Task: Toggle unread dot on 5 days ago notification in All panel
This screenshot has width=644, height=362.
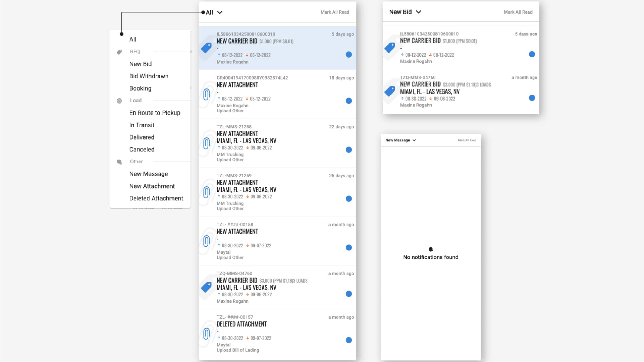Action: coord(349,55)
